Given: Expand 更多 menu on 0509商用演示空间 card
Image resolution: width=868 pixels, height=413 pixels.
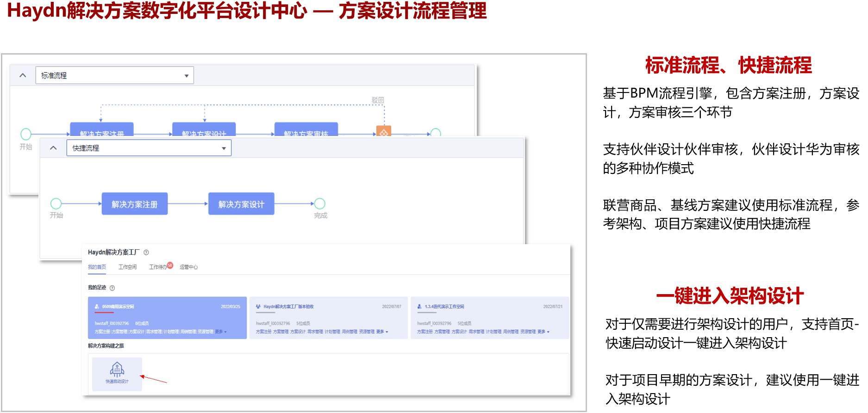Looking at the screenshot, I should click(x=221, y=332).
